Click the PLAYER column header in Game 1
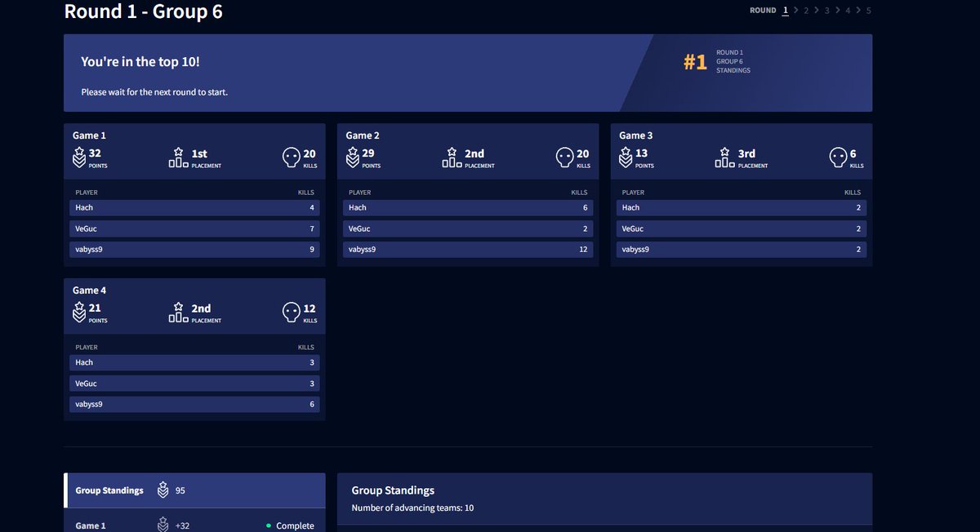The image size is (980, 532). [x=87, y=193]
